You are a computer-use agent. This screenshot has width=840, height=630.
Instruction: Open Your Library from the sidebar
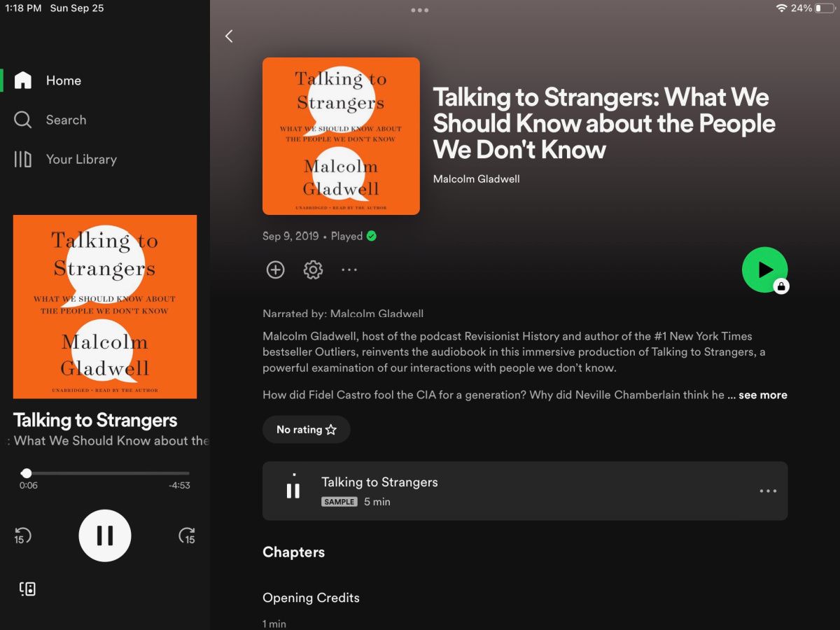pyautogui.click(x=81, y=159)
